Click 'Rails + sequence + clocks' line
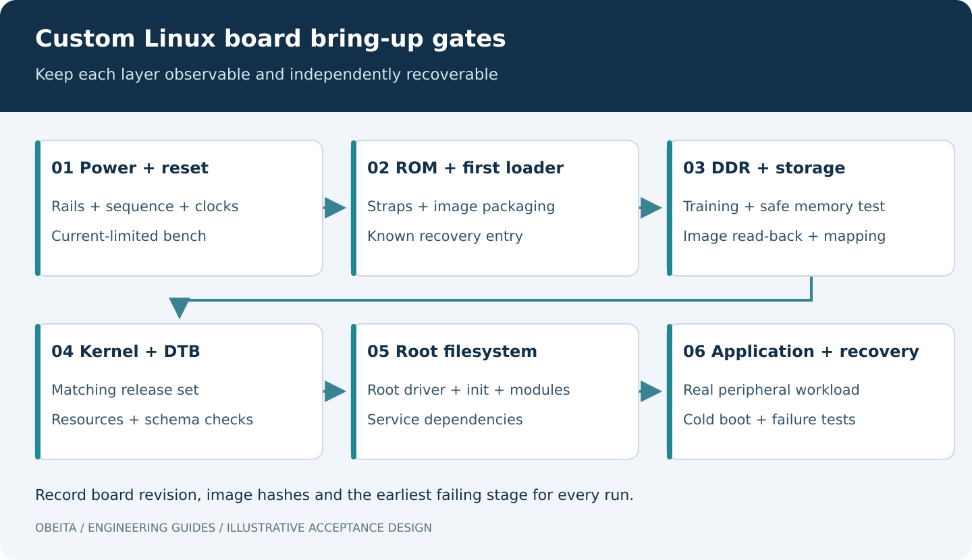Screen dimensions: 972x560 click(144, 206)
